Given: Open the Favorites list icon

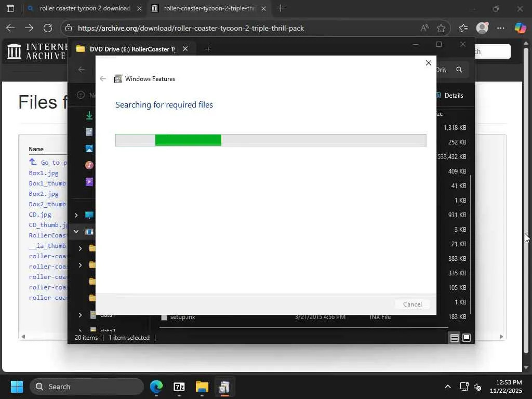Looking at the screenshot, I should click(x=463, y=28).
